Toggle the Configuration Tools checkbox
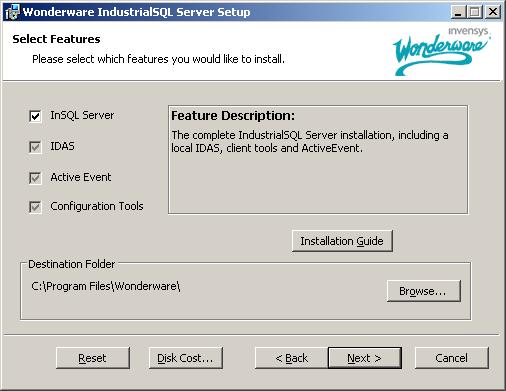This screenshot has width=506, height=391. pos(35,207)
